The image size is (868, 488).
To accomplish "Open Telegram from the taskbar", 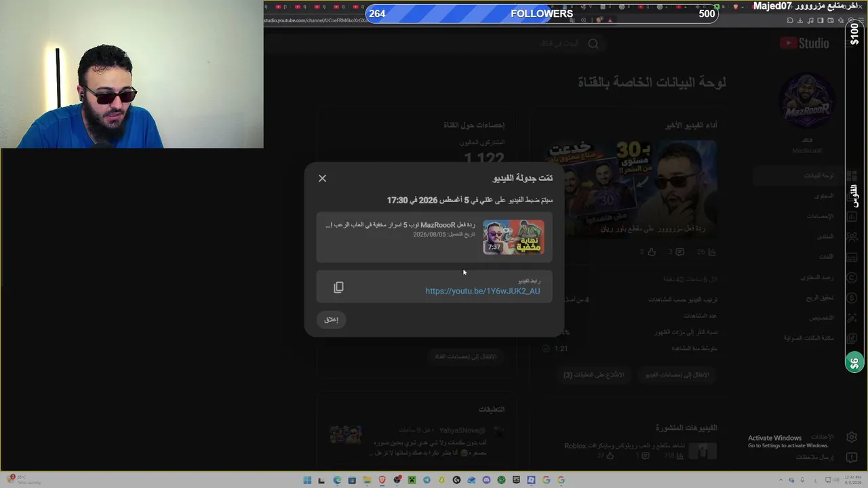I will 427,480.
